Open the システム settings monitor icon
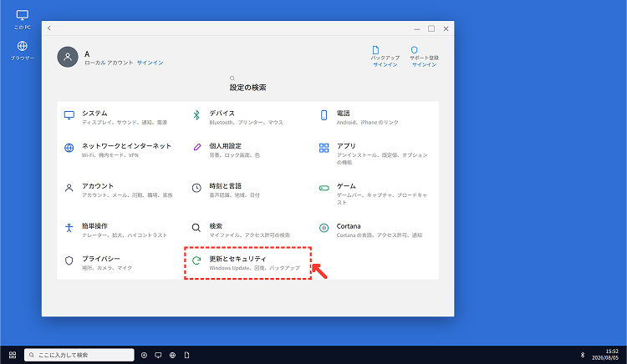Image resolution: width=627 pixels, height=364 pixels. click(x=69, y=115)
